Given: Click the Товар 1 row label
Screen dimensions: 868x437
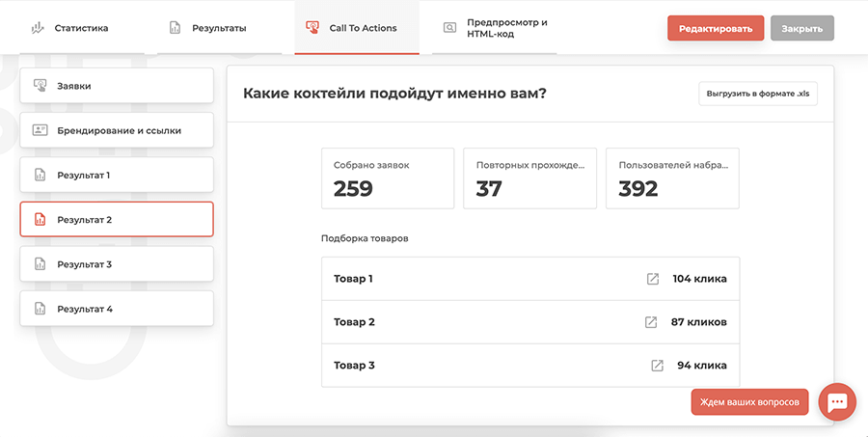Looking at the screenshot, I should point(353,279).
